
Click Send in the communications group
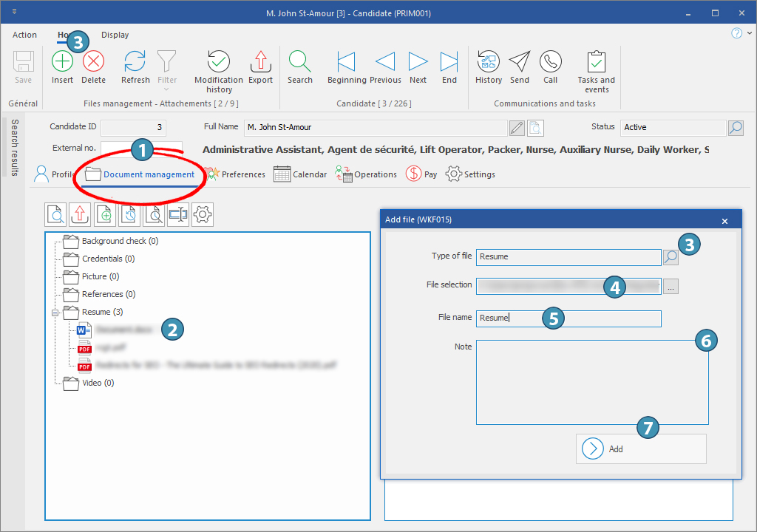pyautogui.click(x=520, y=62)
